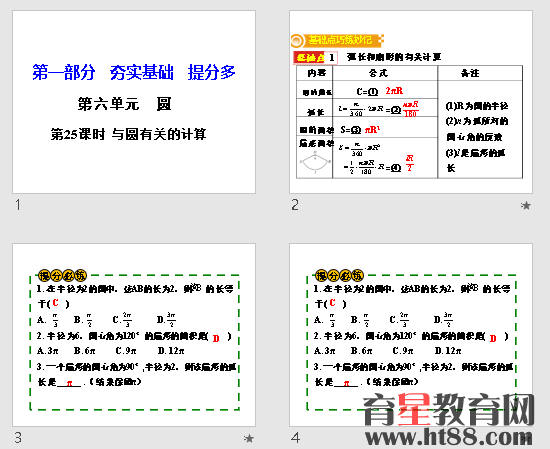Click the red answer C in slide 3

55,303
